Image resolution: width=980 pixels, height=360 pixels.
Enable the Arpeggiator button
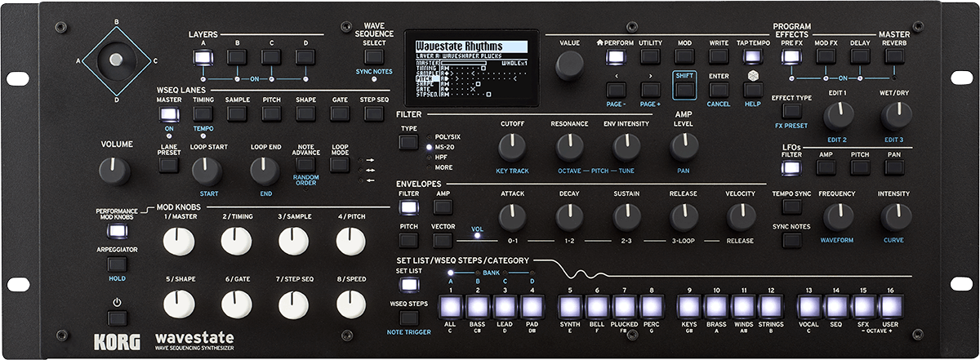[x=117, y=264]
